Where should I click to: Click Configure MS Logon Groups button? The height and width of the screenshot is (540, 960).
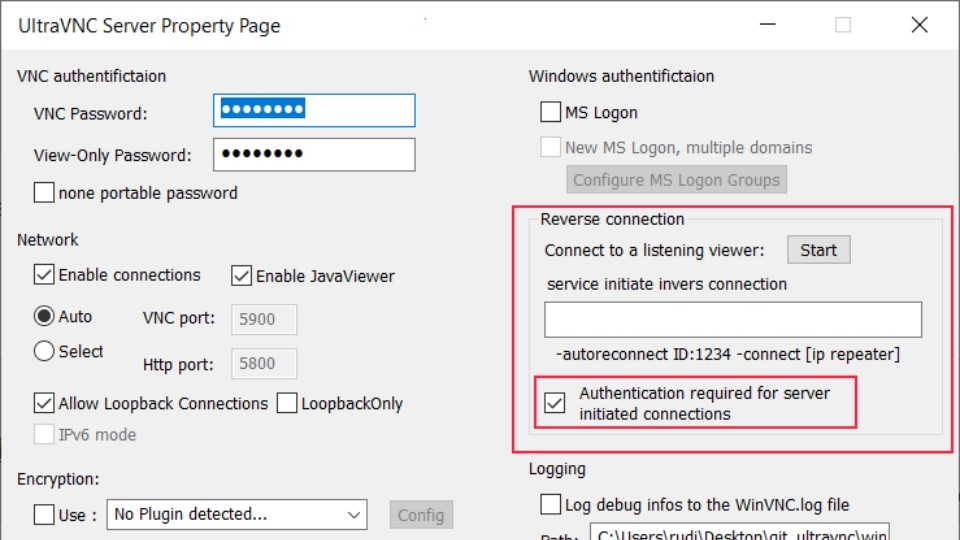click(x=677, y=180)
